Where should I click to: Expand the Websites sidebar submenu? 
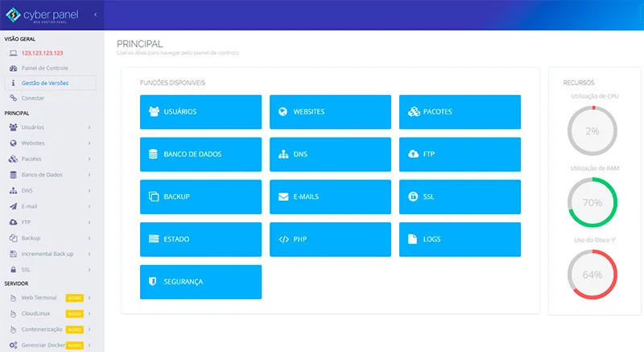click(x=89, y=143)
